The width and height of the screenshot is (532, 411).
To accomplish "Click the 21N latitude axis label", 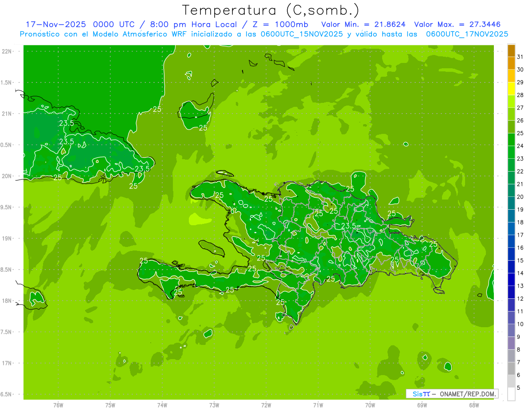I will click(x=8, y=114).
